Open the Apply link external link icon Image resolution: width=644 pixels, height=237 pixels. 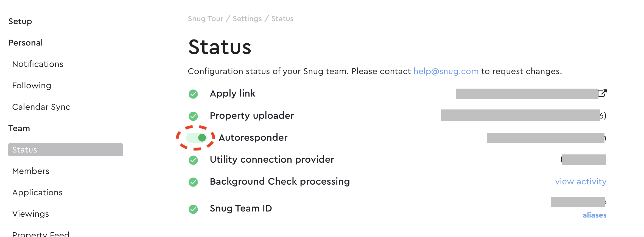602,93
